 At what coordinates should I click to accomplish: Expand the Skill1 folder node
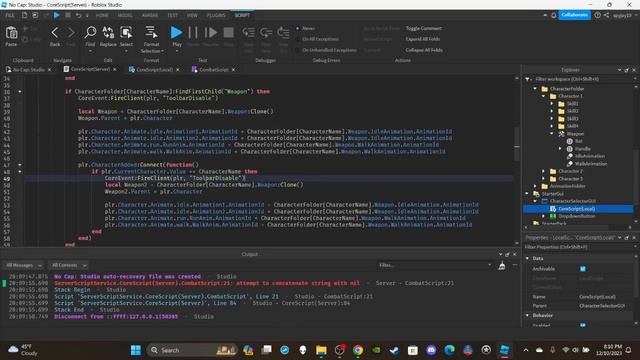[x=552, y=104]
